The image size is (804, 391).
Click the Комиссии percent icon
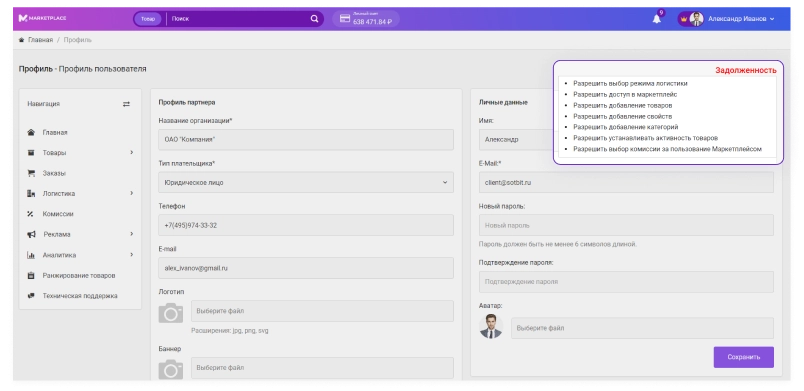(31, 214)
